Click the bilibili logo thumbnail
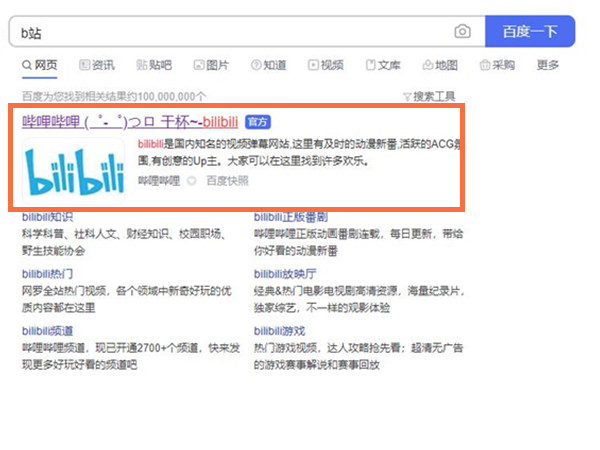 pos(74,171)
